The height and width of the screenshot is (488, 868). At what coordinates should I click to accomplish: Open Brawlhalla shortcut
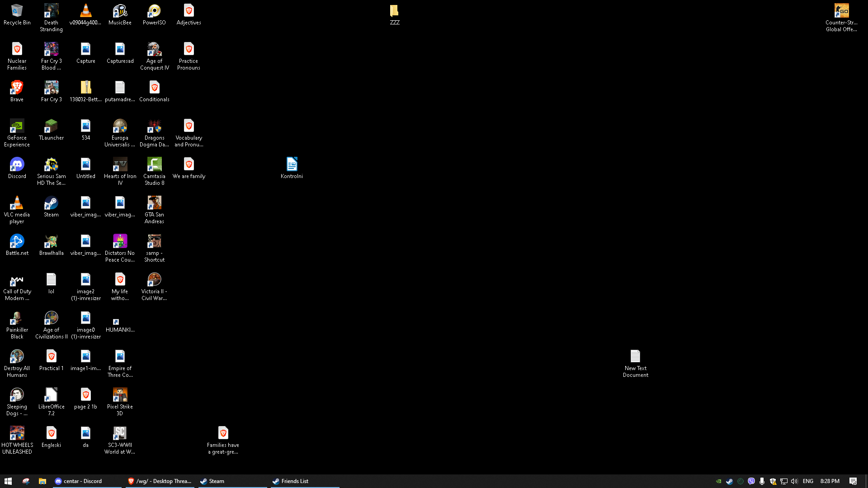coord(51,245)
